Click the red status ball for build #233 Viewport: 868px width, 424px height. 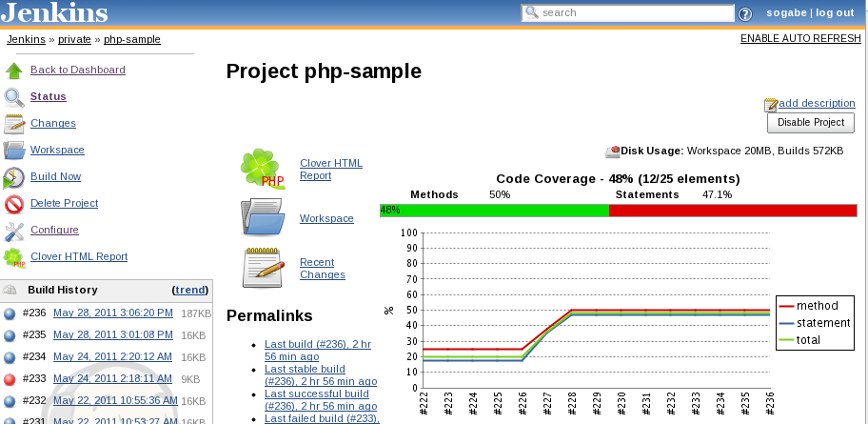pyautogui.click(x=10, y=379)
